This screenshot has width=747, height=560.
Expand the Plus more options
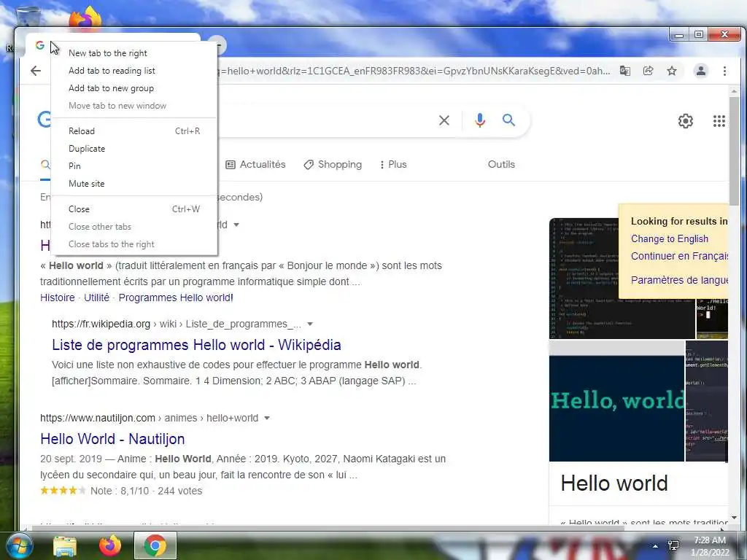coord(393,165)
